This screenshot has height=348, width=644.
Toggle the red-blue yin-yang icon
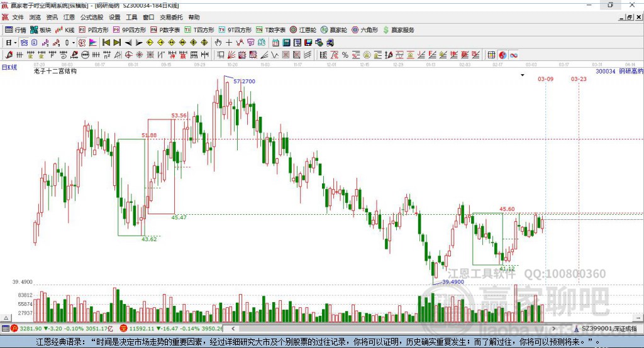point(502,55)
